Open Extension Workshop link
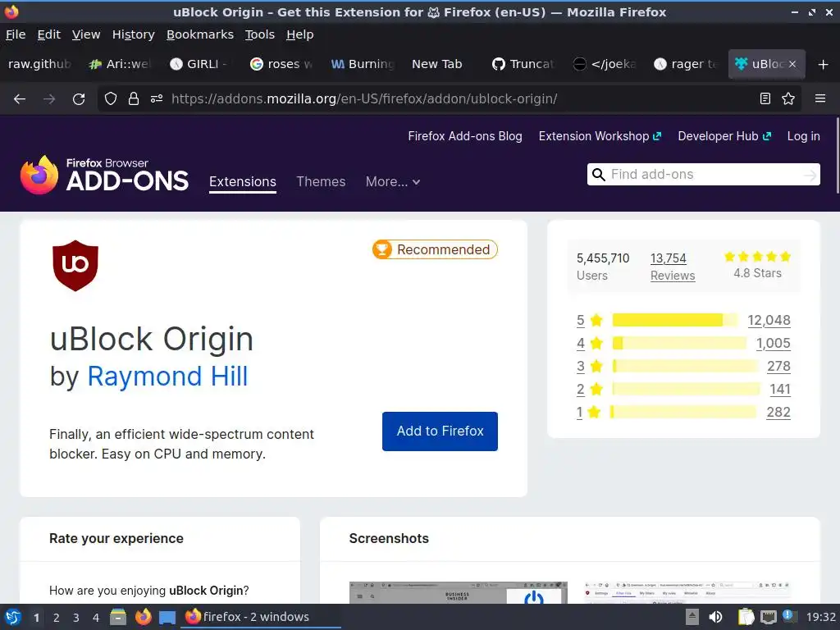The width and height of the screenshot is (840, 630). click(x=600, y=136)
